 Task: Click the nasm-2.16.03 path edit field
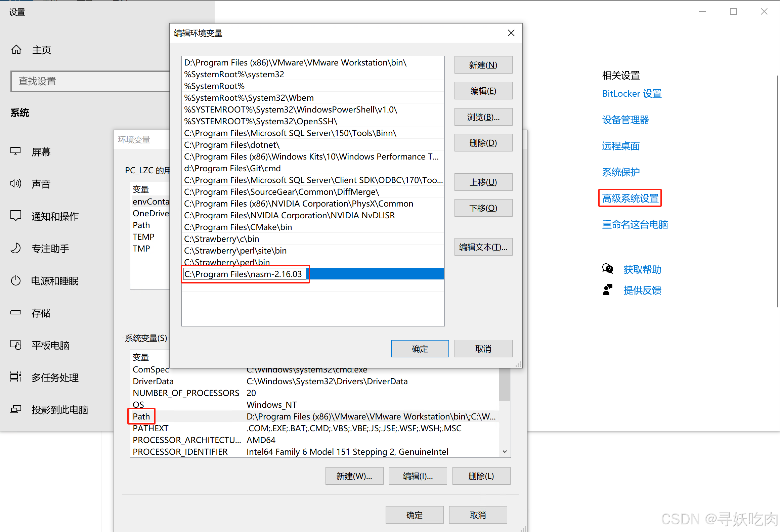point(245,274)
